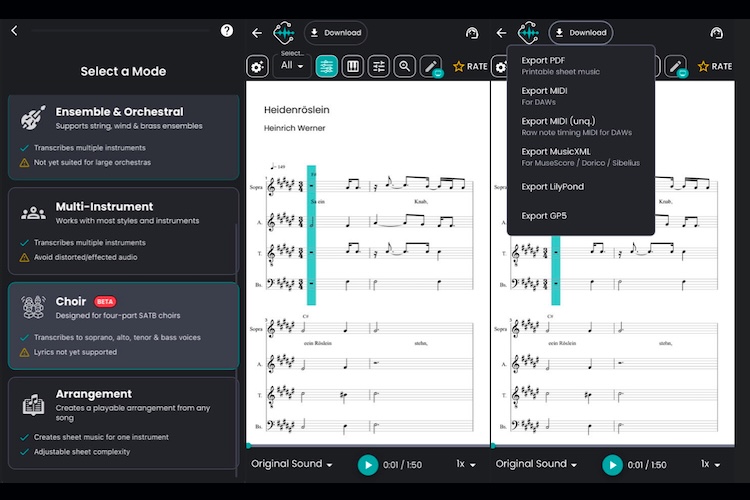This screenshot has width=750, height=500.
Task: Click the mode list scrollbar
Action: click(x=236, y=350)
